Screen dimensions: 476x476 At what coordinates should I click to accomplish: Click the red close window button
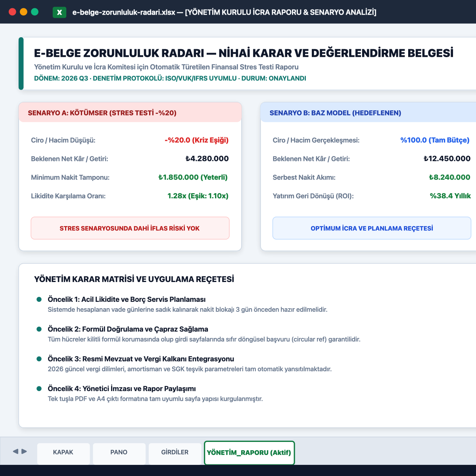pos(12,12)
